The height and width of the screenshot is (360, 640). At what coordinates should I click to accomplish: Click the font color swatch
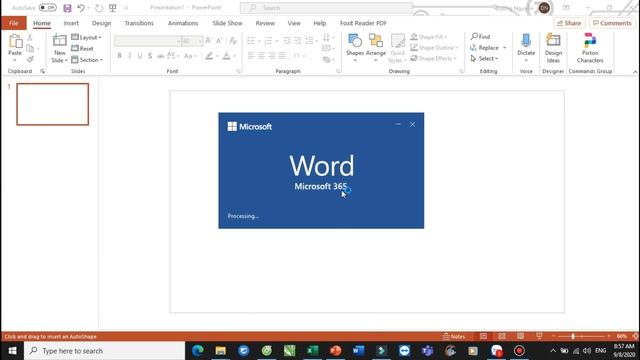[227, 56]
